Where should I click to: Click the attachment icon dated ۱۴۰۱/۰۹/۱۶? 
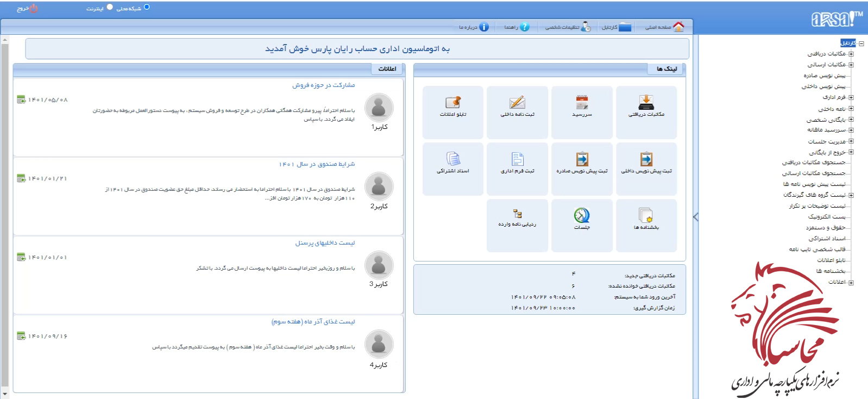(x=21, y=336)
